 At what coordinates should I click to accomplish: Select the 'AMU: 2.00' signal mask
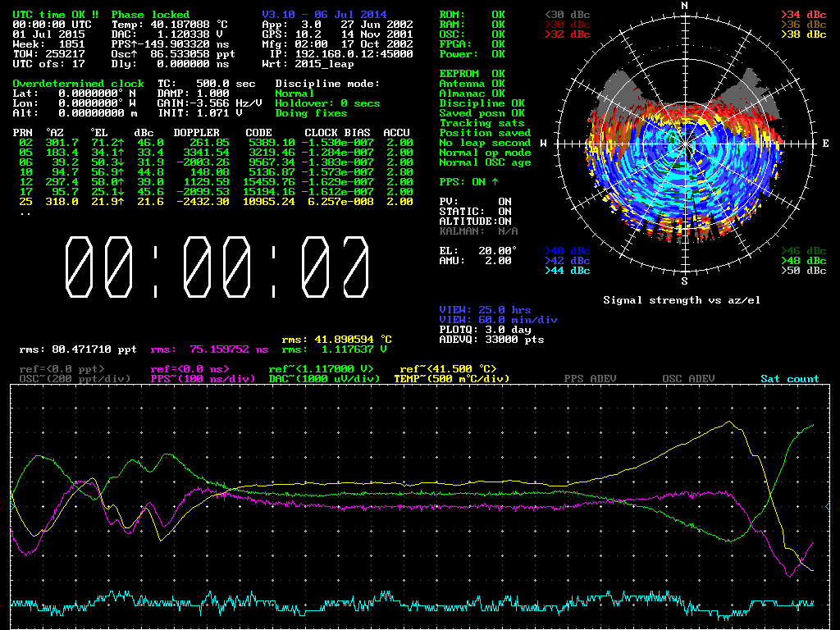point(475,260)
